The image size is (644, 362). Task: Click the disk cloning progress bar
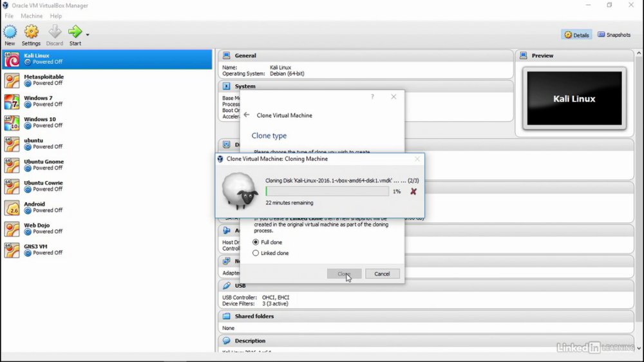click(327, 191)
